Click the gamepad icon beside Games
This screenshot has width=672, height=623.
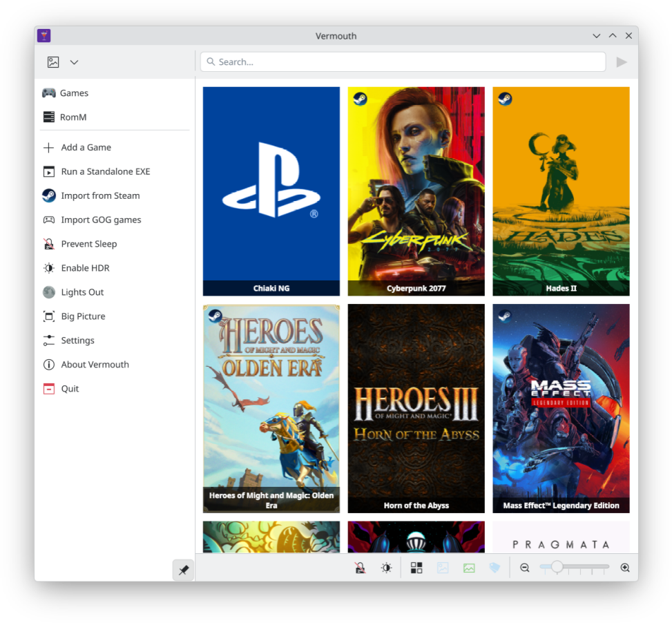click(x=49, y=93)
